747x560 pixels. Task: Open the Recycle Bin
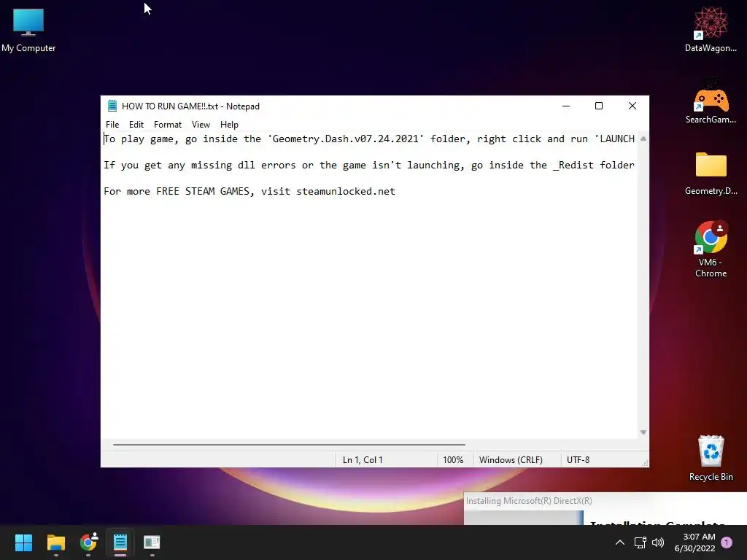711,458
